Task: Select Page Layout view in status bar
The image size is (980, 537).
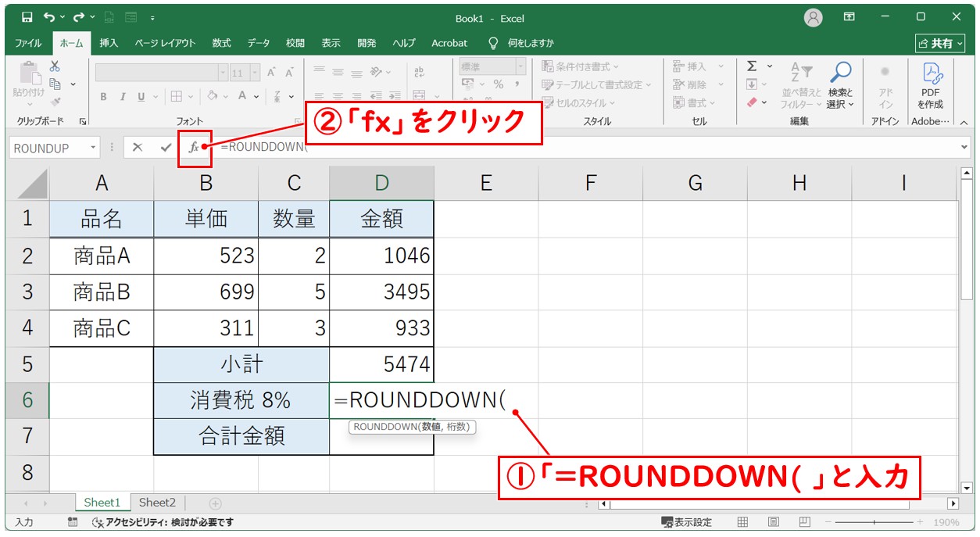Action: click(x=774, y=522)
